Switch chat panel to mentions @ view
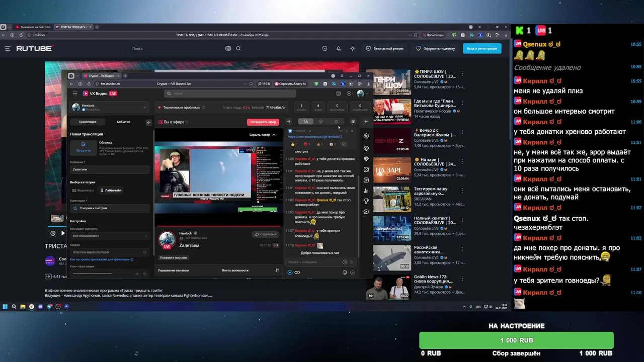The width and height of the screenshot is (644, 362). point(321,122)
